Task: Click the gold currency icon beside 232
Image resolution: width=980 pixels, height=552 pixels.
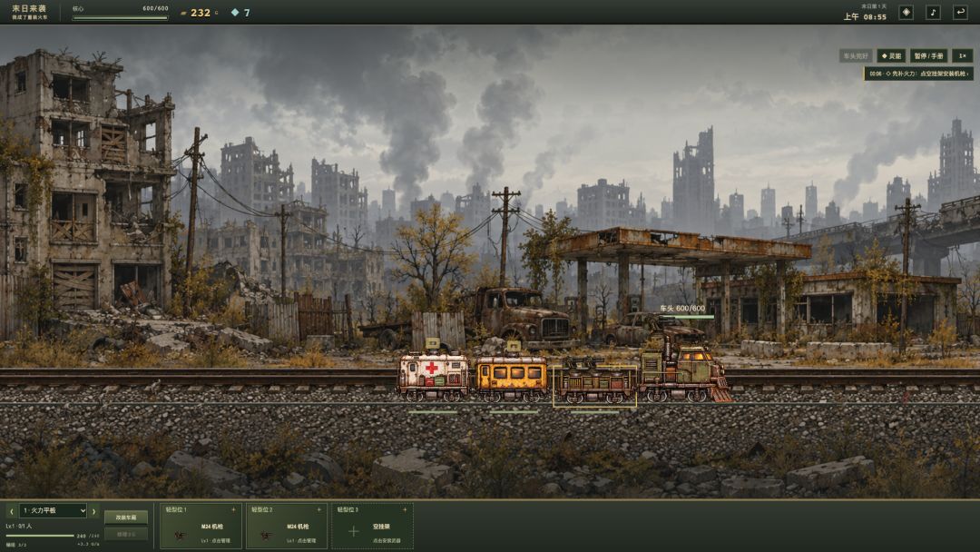Action: pyautogui.click(x=183, y=13)
